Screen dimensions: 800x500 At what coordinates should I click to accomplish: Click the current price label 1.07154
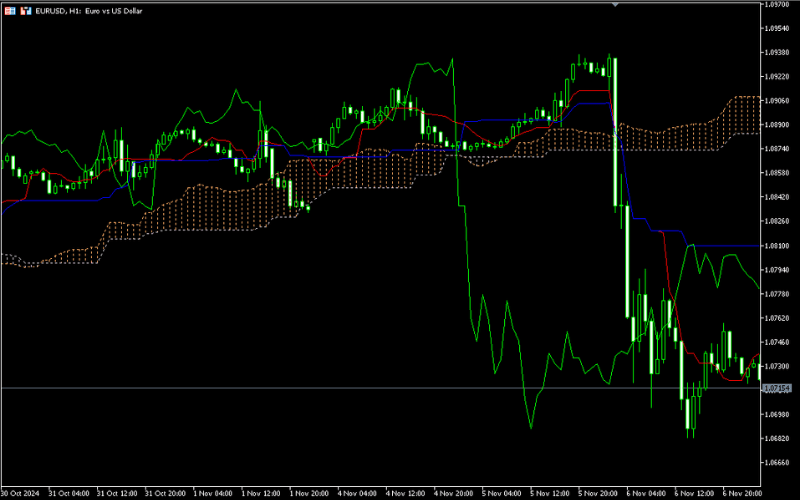coord(776,388)
